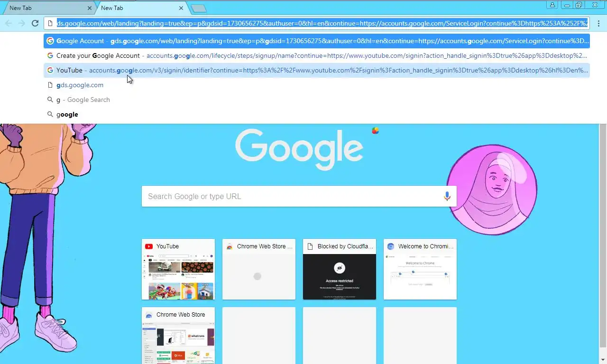The image size is (607, 364).
Task: Open the user profile button in title bar
Action: (x=552, y=5)
